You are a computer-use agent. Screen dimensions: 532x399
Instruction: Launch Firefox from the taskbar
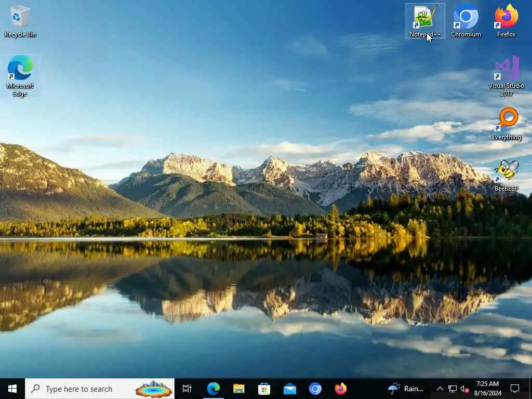click(x=341, y=389)
